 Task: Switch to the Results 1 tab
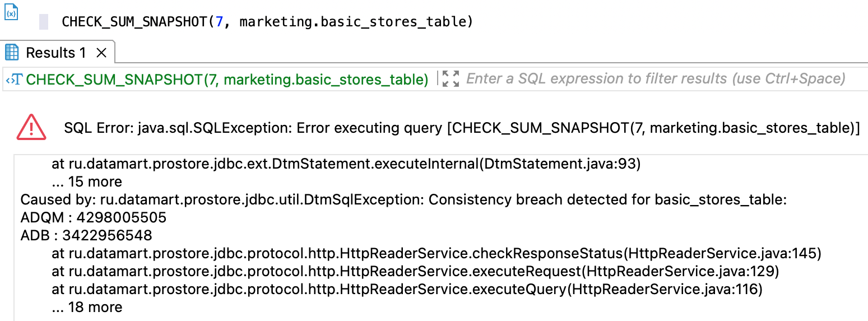click(x=56, y=53)
